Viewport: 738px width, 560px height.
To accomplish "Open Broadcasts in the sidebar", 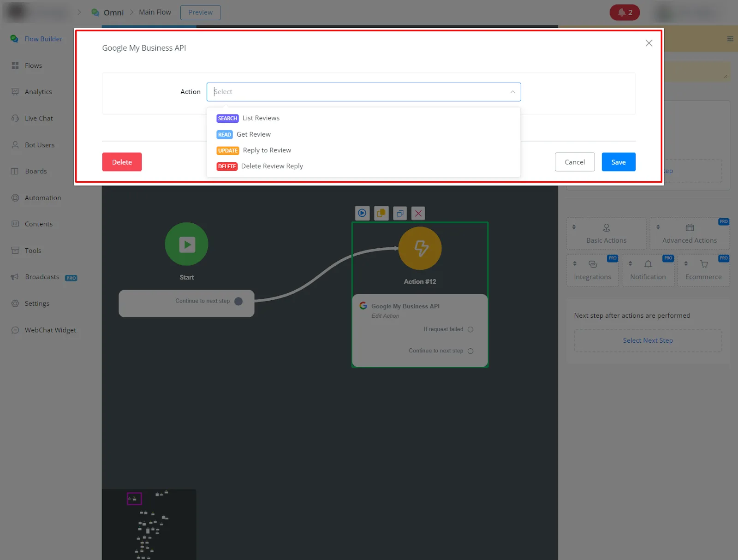I will pyautogui.click(x=42, y=277).
